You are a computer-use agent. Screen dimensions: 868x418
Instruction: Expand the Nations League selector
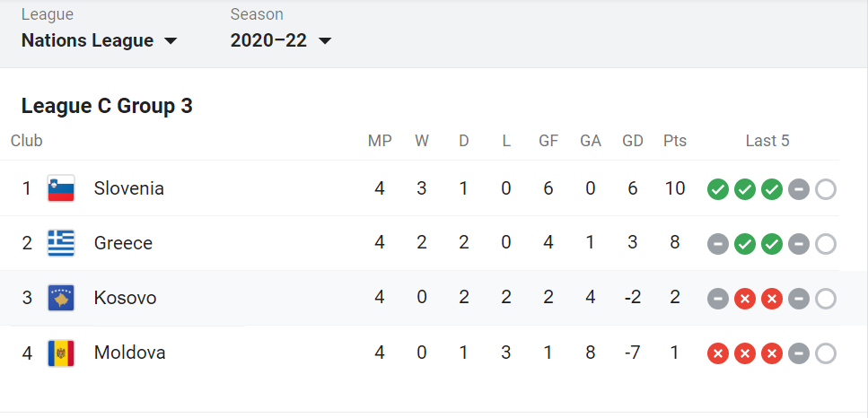[99, 41]
